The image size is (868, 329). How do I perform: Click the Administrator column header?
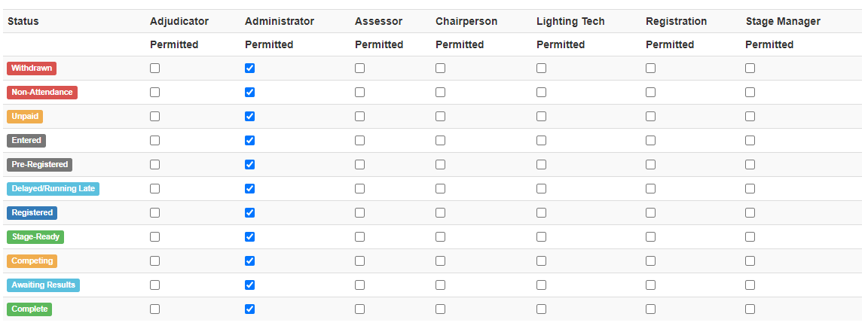(x=280, y=22)
